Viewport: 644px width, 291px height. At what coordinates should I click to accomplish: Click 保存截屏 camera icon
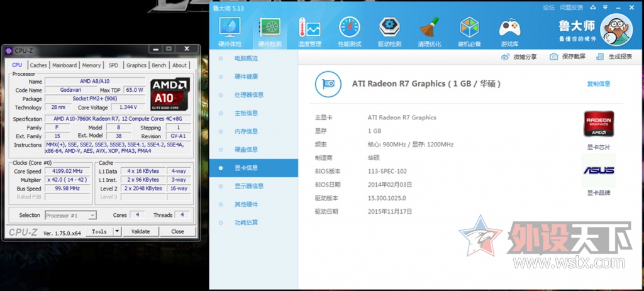[x=553, y=57]
